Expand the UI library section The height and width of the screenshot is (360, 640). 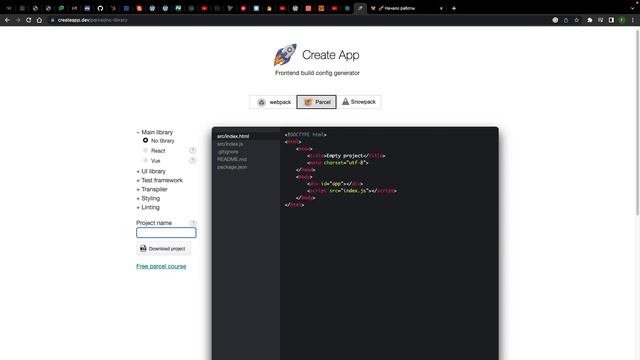click(x=151, y=171)
